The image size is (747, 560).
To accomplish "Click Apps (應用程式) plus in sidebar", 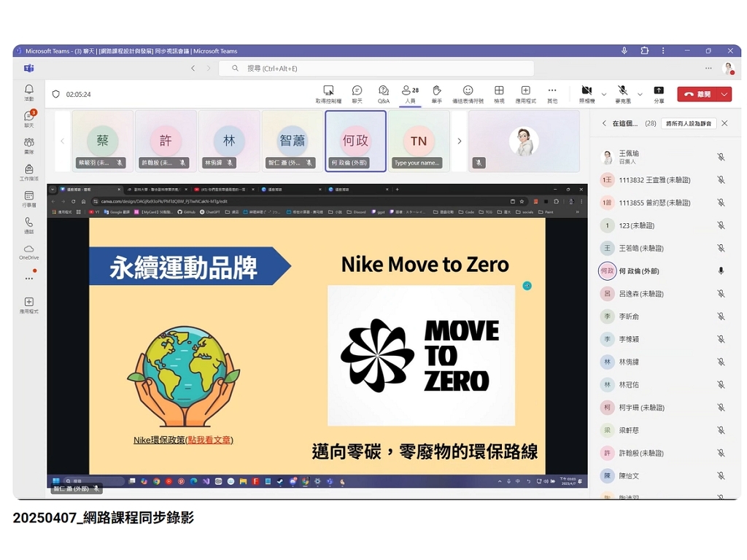I will [29, 305].
